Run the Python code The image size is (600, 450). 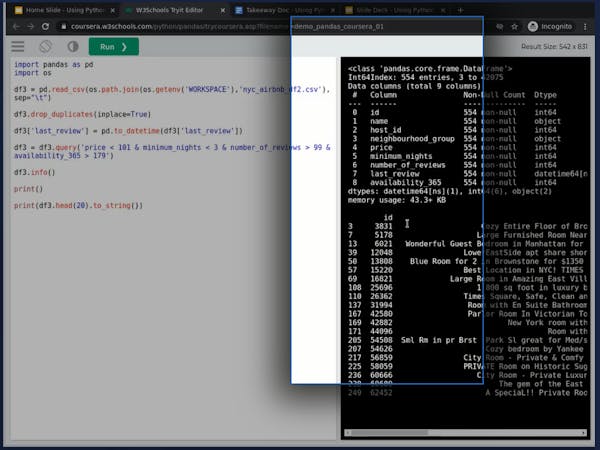114,47
